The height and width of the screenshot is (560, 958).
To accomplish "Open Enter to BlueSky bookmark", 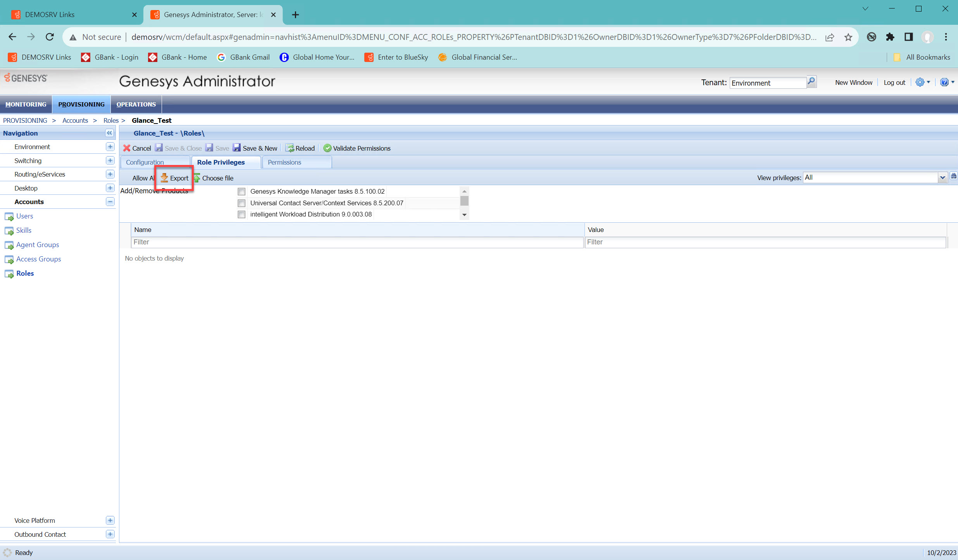I will 396,57.
